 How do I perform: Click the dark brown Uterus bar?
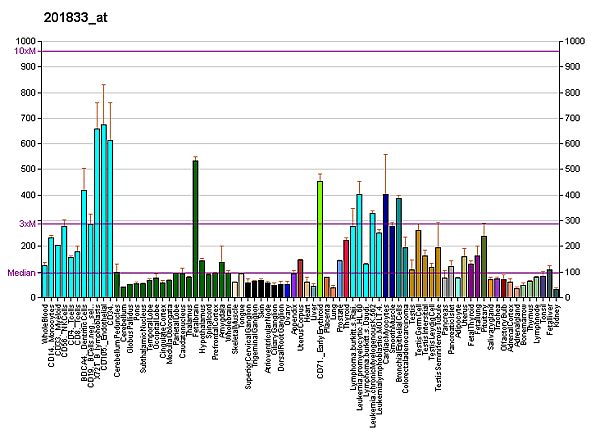(300, 277)
